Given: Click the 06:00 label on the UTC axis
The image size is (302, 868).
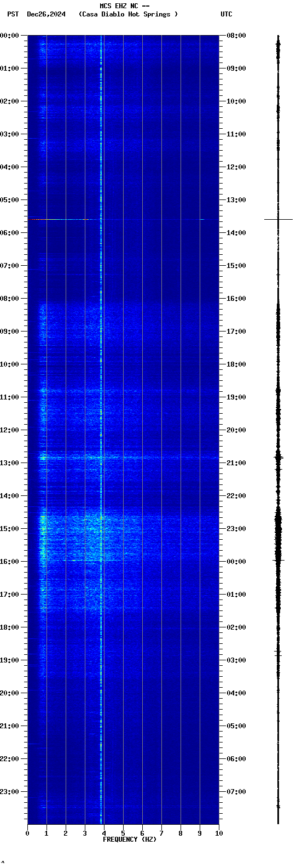Looking at the screenshot, I should point(236,759).
